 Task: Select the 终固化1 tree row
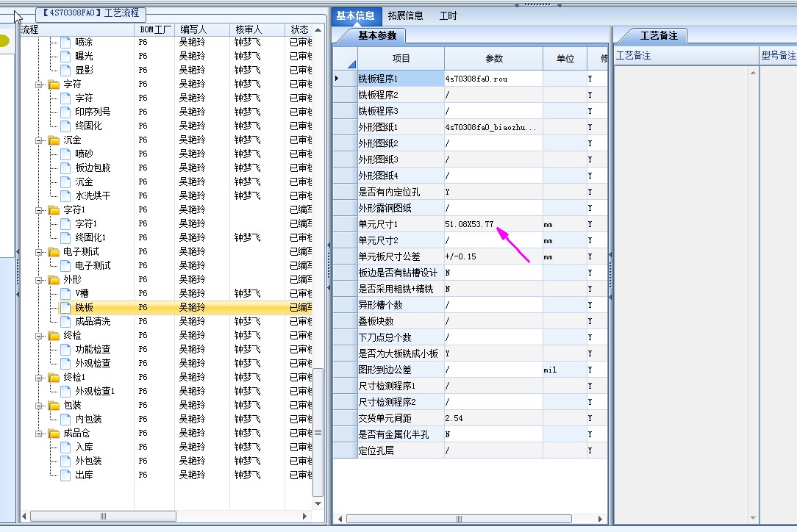pyautogui.click(x=90, y=238)
